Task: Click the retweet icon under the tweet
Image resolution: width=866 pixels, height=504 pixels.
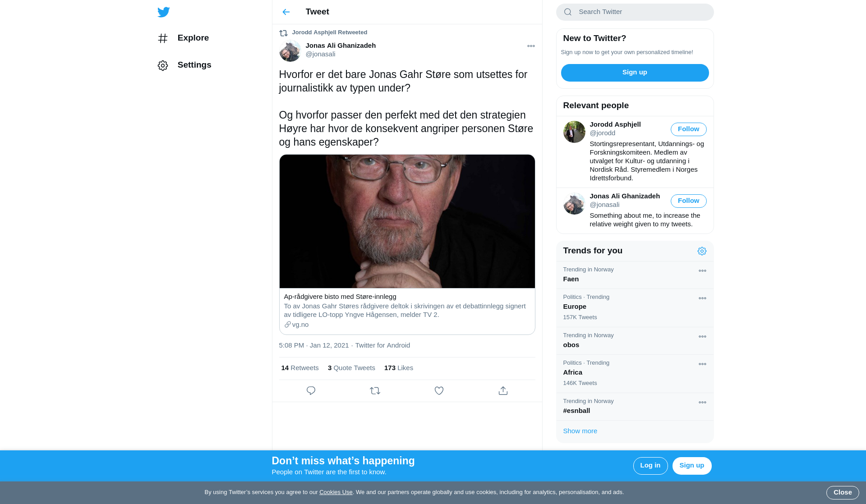Action: [375, 391]
